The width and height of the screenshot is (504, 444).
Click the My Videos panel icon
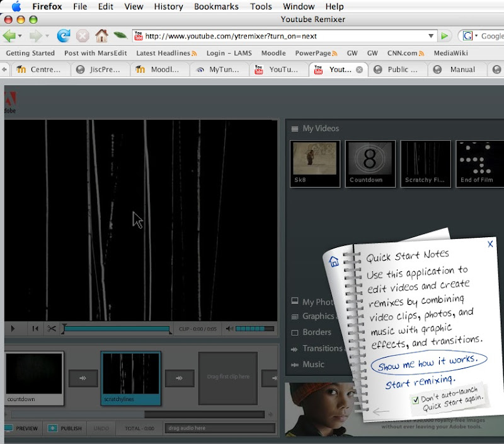(x=295, y=129)
